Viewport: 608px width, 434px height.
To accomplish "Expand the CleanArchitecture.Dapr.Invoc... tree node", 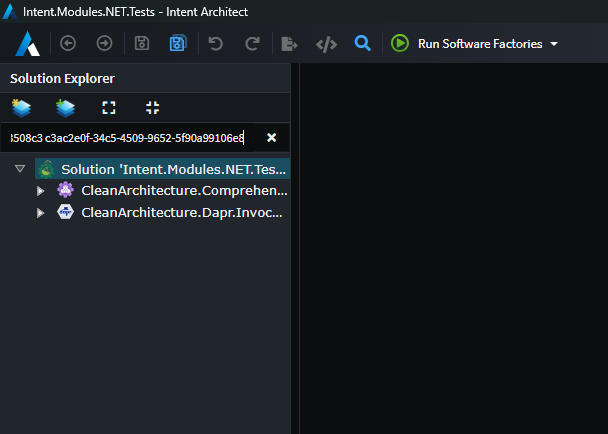I will [x=41, y=212].
